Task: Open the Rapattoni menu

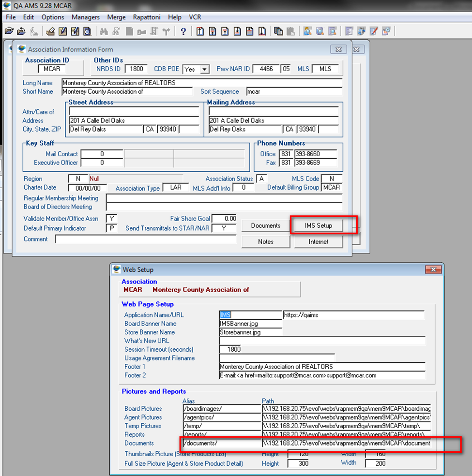Action: [x=148, y=17]
